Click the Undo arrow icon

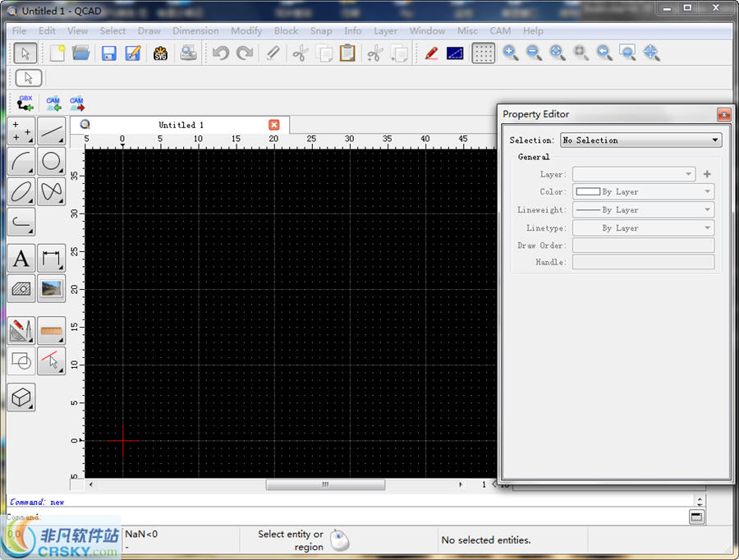tap(220, 52)
